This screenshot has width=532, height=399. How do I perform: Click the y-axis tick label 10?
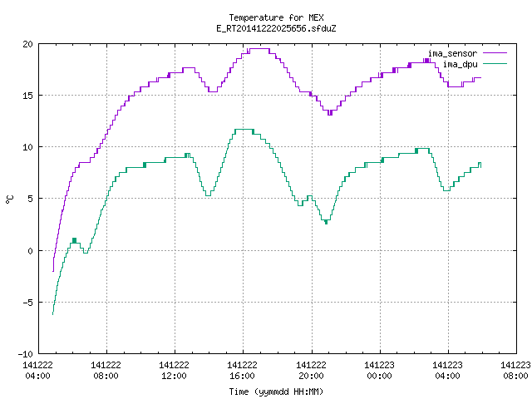tap(27, 147)
